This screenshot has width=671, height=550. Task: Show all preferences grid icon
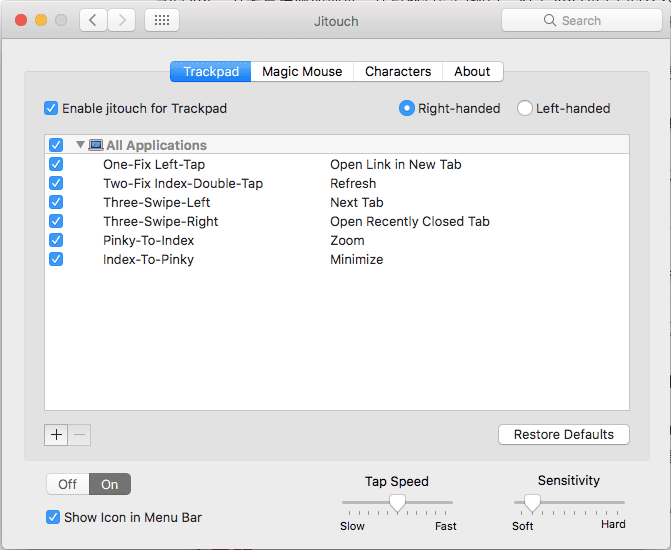pos(162,20)
